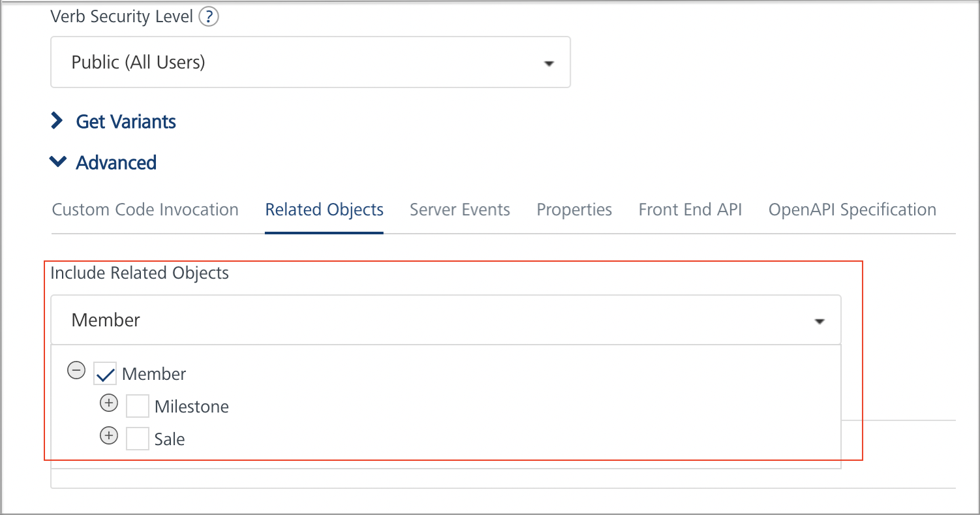This screenshot has width=980, height=515.
Task: Click the Advanced section chevron arrow
Action: pos(57,162)
